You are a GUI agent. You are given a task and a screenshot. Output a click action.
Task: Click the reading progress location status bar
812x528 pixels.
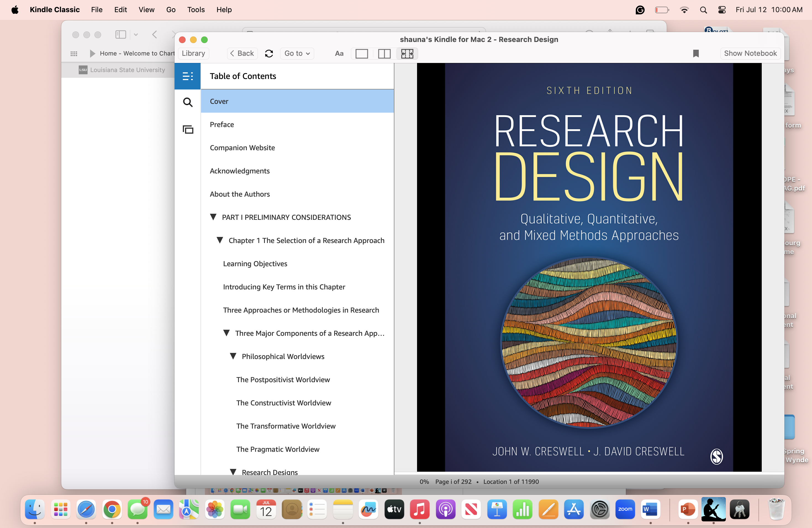click(479, 481)
